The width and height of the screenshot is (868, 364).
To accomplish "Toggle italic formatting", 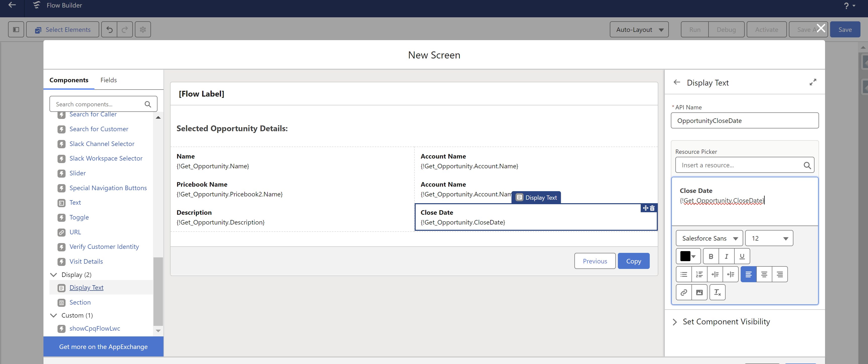I will pos(727,256).
